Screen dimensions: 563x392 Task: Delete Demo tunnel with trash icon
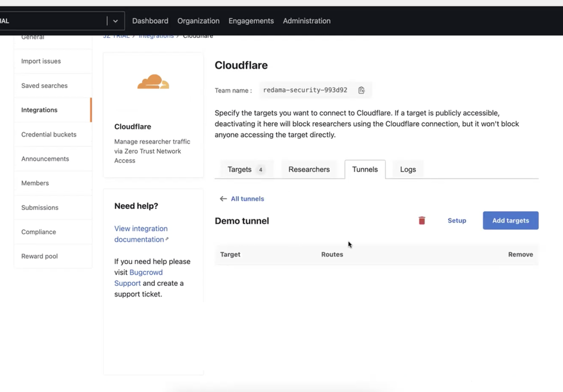(422, 221)
